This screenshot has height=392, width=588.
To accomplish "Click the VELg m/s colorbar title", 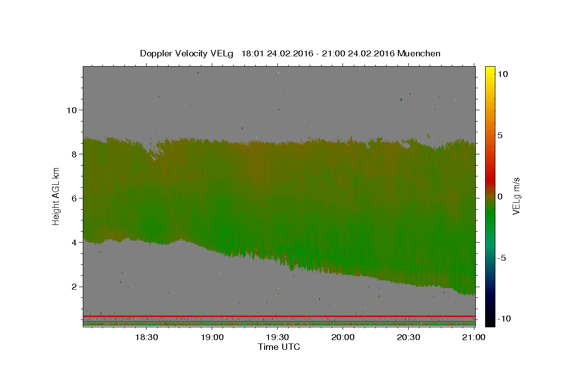I will click(x=516, y=196).
